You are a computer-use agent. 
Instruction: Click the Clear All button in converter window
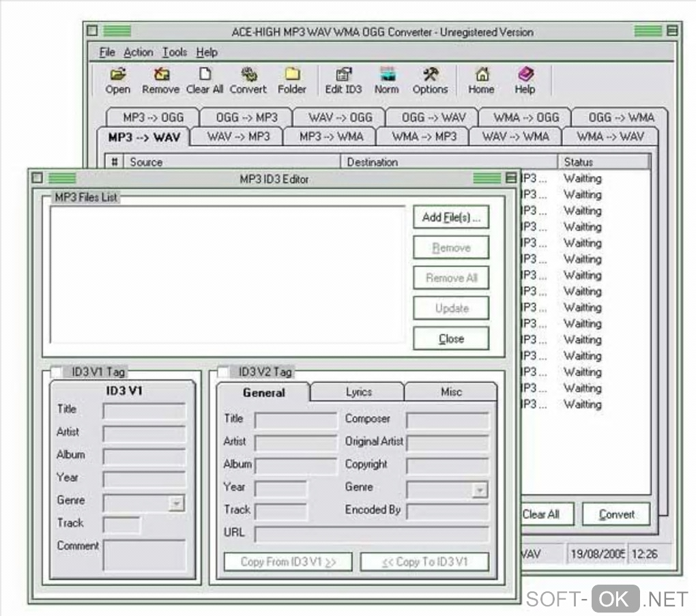coord(547,514)
